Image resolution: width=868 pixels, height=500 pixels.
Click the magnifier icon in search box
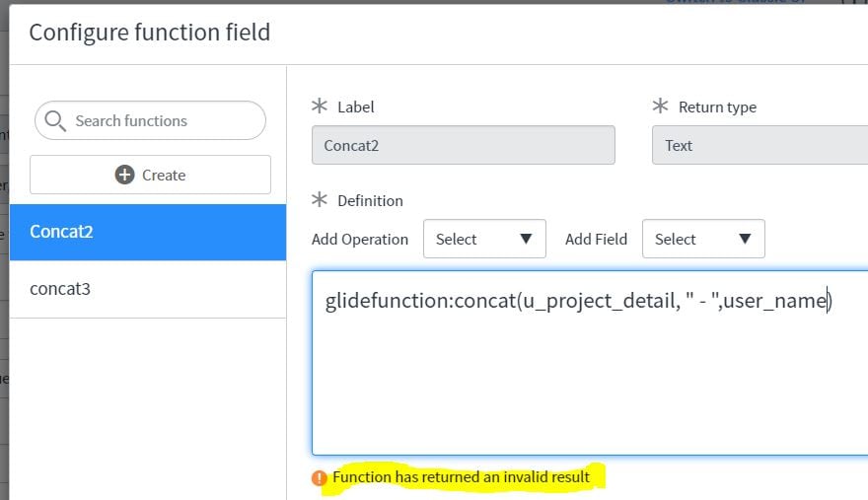pos(55,120)
